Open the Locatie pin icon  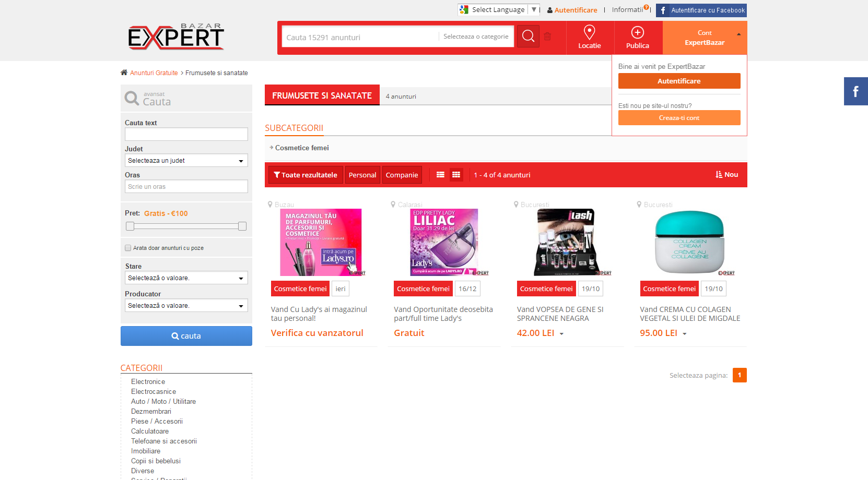point(589,33)
